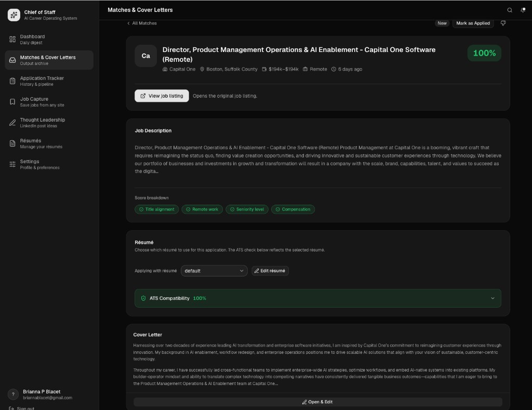Viewport: 532px width, 410px height.
Task: Click the salary icon beside $194k–$194k
Action: pyautogui.click(x=264, y=69)
